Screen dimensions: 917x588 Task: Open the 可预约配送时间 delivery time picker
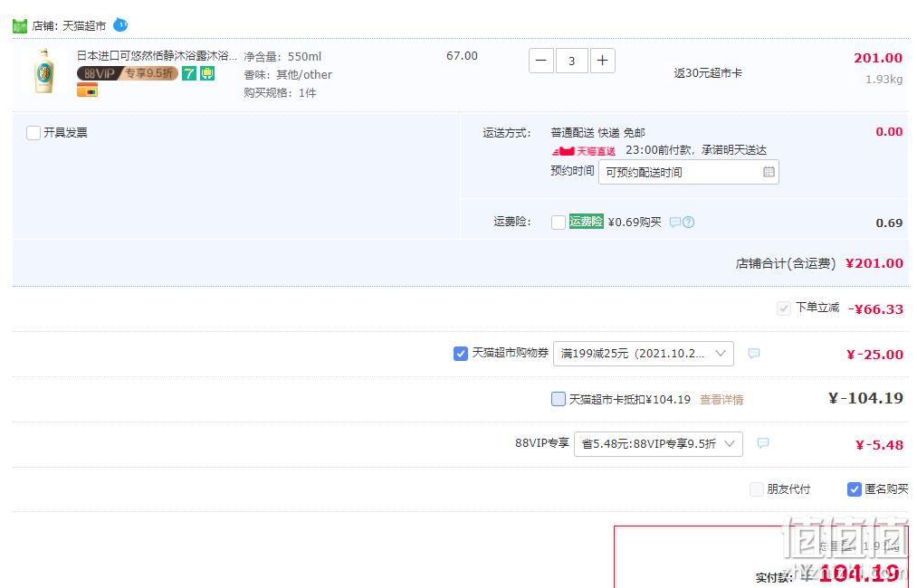pyautogui.click(x=688, y=172)
